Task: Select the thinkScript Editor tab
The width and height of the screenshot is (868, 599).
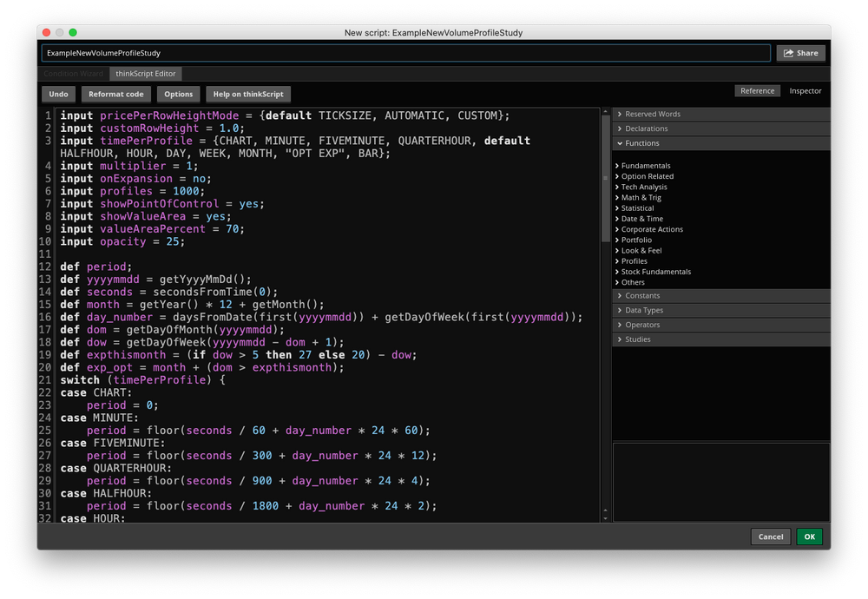Action: [146, 74]
